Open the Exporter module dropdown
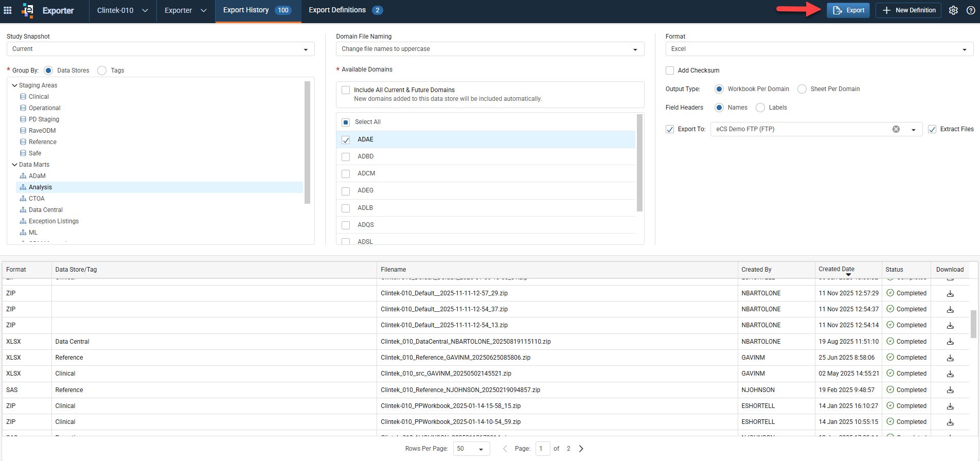Image resolution: width=980 pixels, height=461 pixels. [186, 10]
